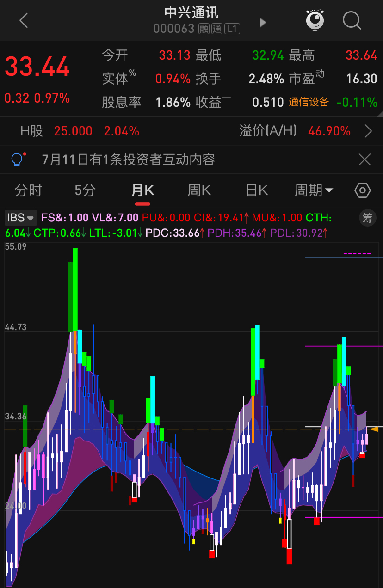Switch to 日K tab
The image size is (383, 588).
pyautogui.click(x=257, y=190)
